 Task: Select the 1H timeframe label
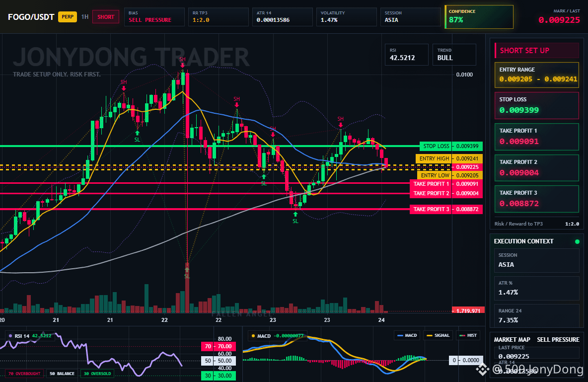[85, 17]
